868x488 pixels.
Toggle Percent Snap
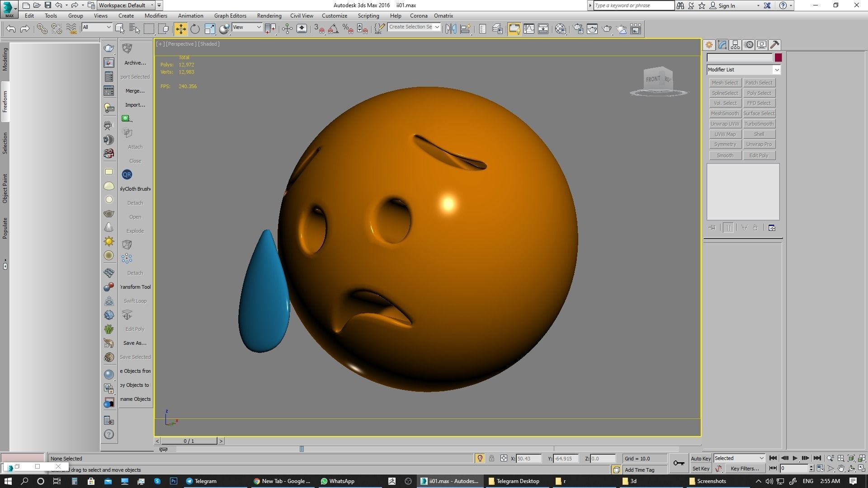[x=348, y=29]
